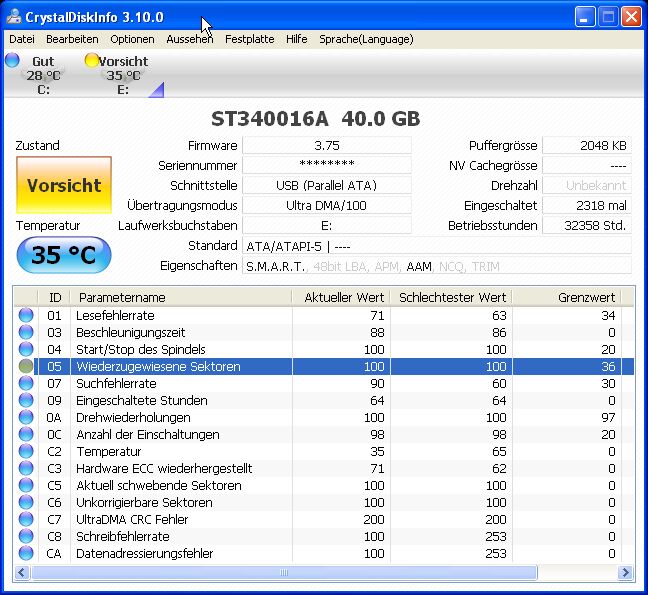The height and width of the screenshot is (595, 648).
Task: Open the Sprache(Language) menu
Action: 366,39
